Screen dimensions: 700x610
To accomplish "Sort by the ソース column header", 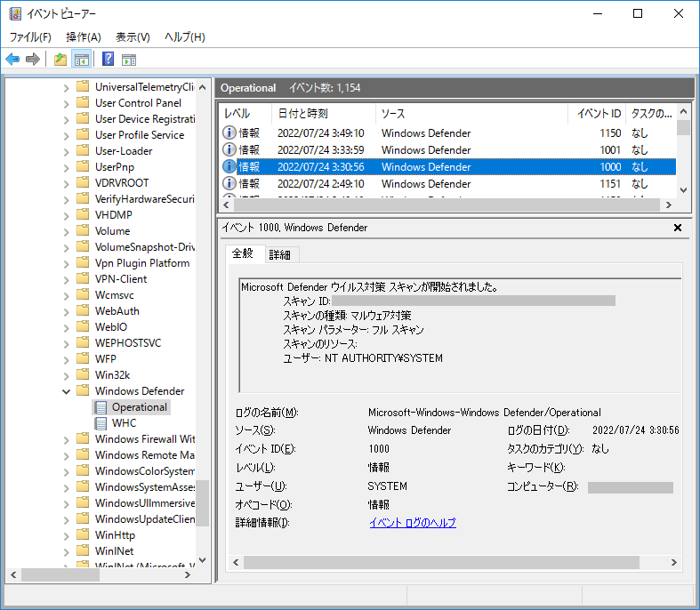I will click(x=471, y=114).
